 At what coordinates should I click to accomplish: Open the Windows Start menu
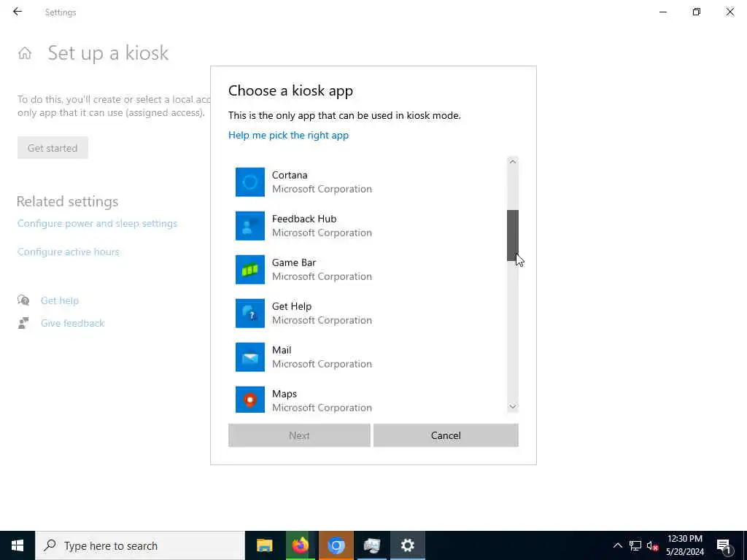point(18,545)
